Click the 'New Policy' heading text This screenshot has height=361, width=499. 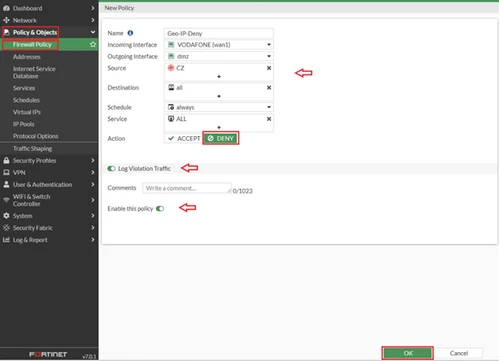click(x=119, y=8)
